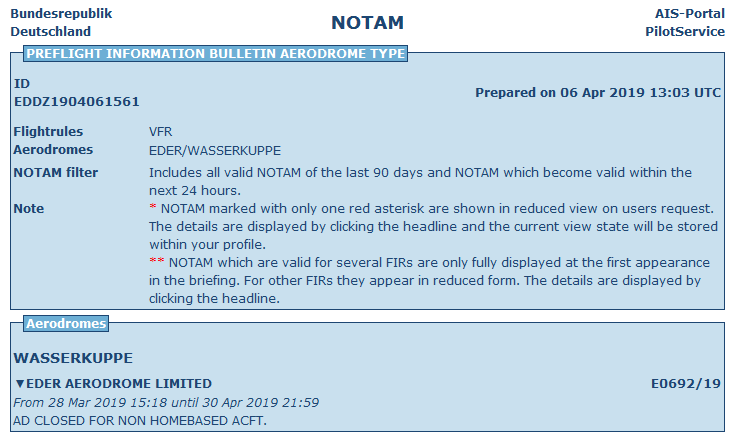Click the Prepared on 06 Apr 2019 timestamp
Screen dimensions: 731x441
click(x=598, y=93)
